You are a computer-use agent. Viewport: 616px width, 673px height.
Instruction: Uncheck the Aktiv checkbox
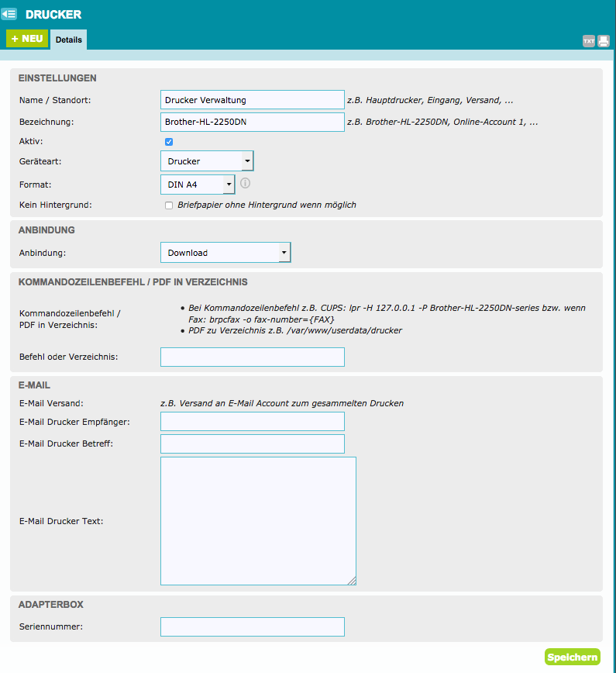click(x=169, y=142)
